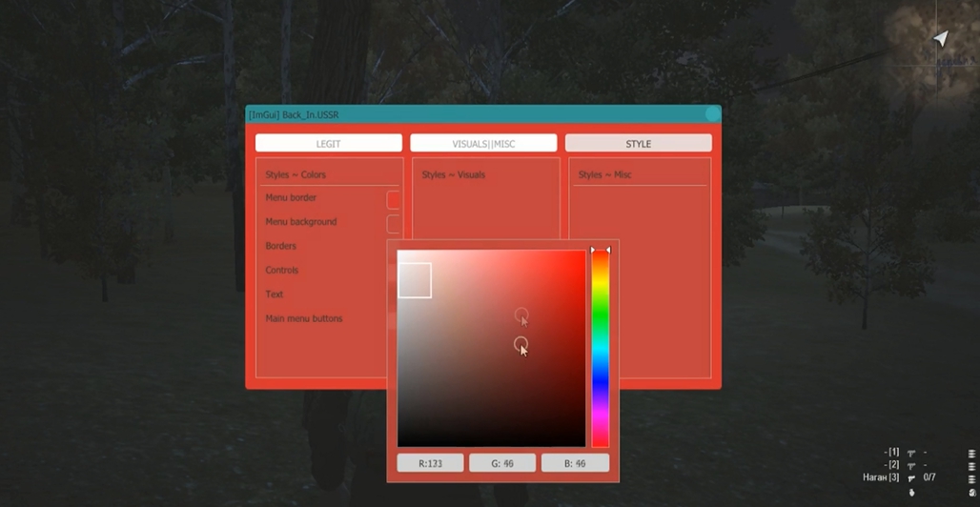Viewport: 980px width, 507px height.
Task: Select the STYLE tab
Action: click(638, 143)
